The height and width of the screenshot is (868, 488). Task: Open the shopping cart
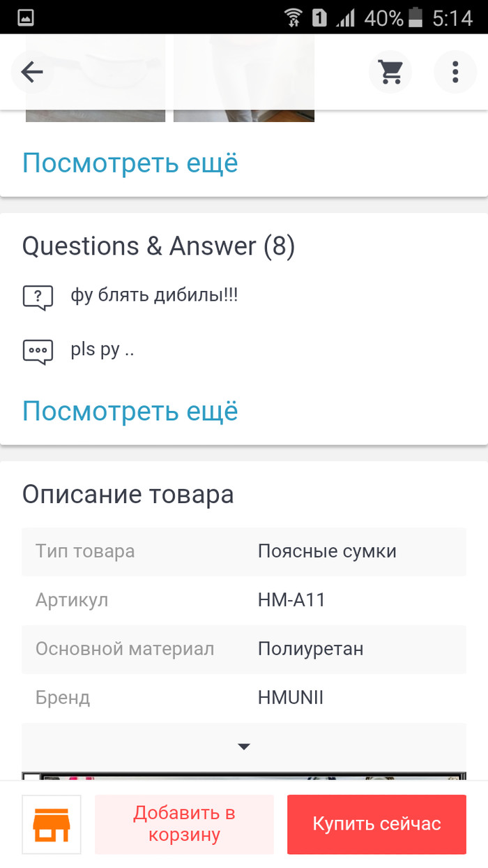(390, 72)
